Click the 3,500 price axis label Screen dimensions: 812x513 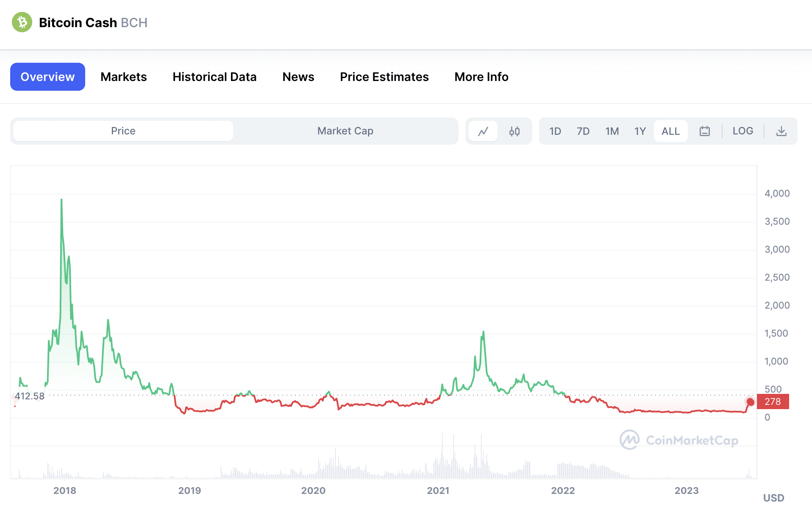pyautogui.click(x=777, y=221)
